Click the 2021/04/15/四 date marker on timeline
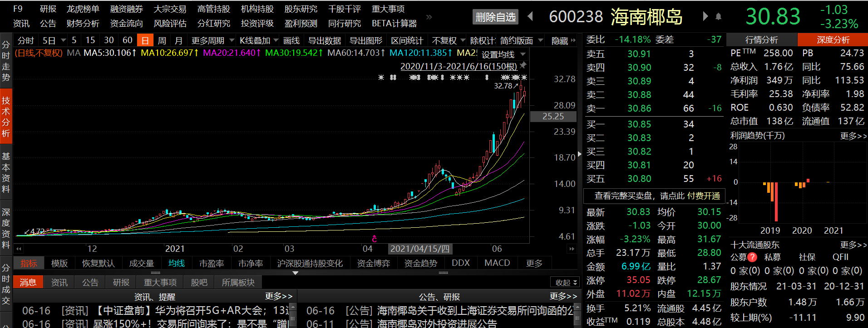This screenshot has width=868, height=328. click(420, 249)
